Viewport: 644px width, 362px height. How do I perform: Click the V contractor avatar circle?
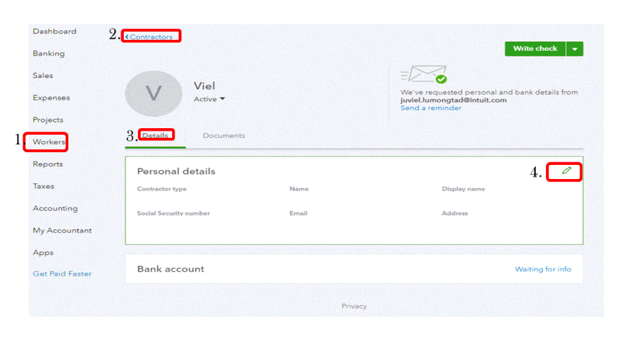pos(153,93)
